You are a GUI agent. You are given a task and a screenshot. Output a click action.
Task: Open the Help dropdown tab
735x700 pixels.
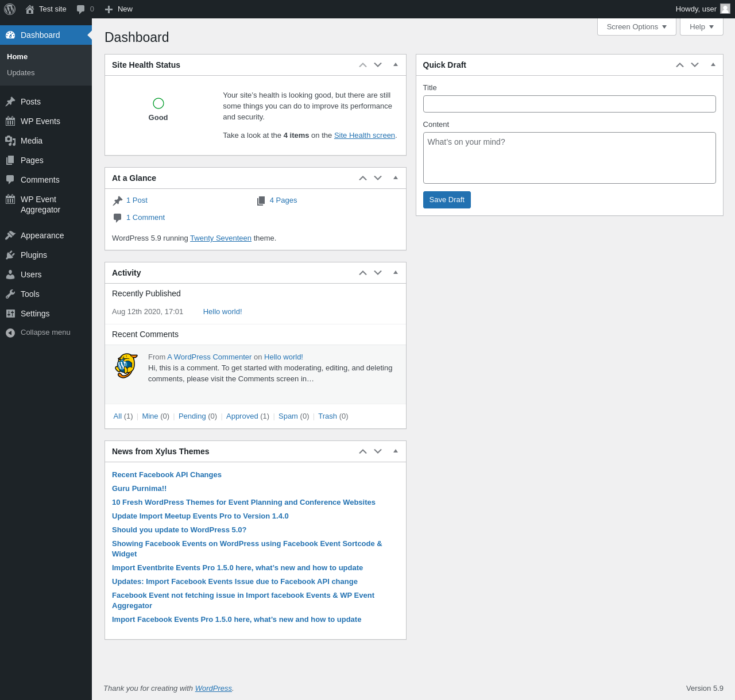pyautogui.click(x=702, y=26)
